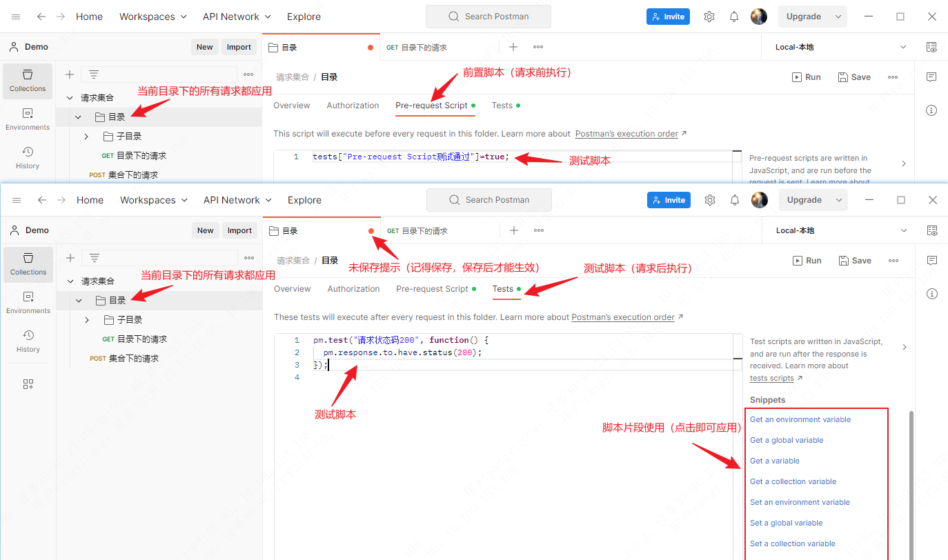Open the info icon in the lower window

(x=932, y=294)
